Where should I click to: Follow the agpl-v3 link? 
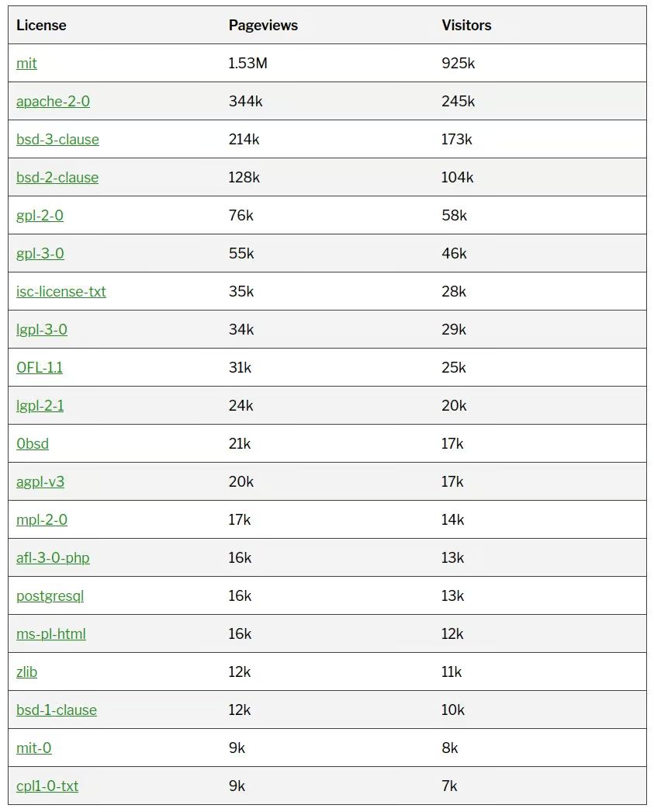[40, 482]
